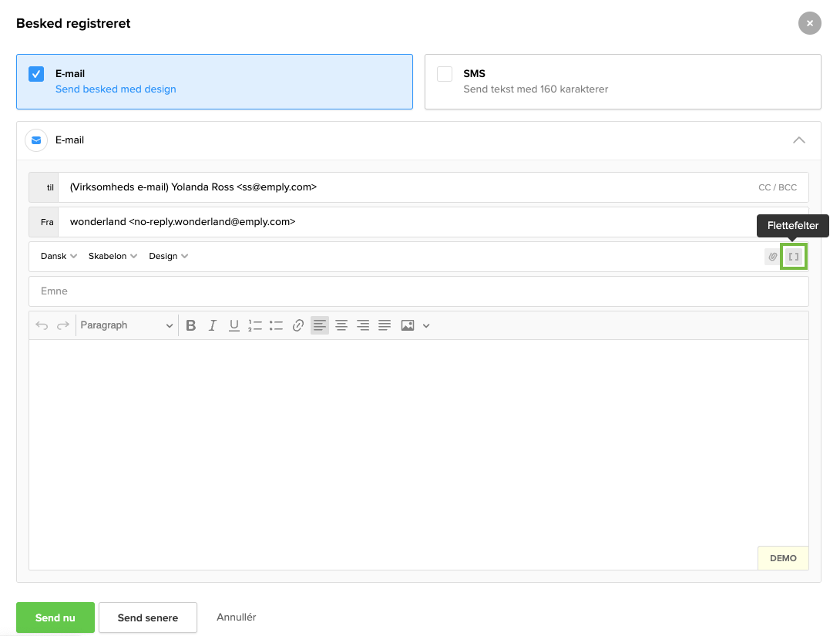The width and height of the screenshot is (840, 636).
Task: Apply italic formatting
Action: [x=213, y=325]
